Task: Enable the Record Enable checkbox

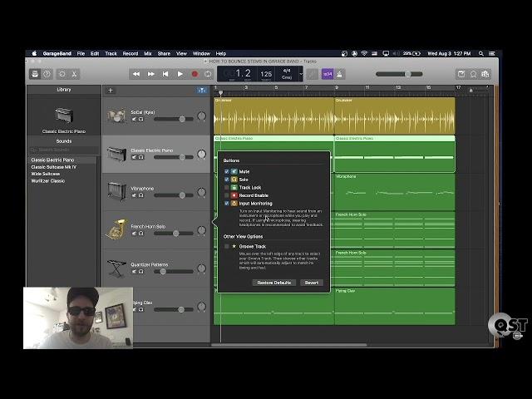Action: pyautogui.click(x=227, y=195)
